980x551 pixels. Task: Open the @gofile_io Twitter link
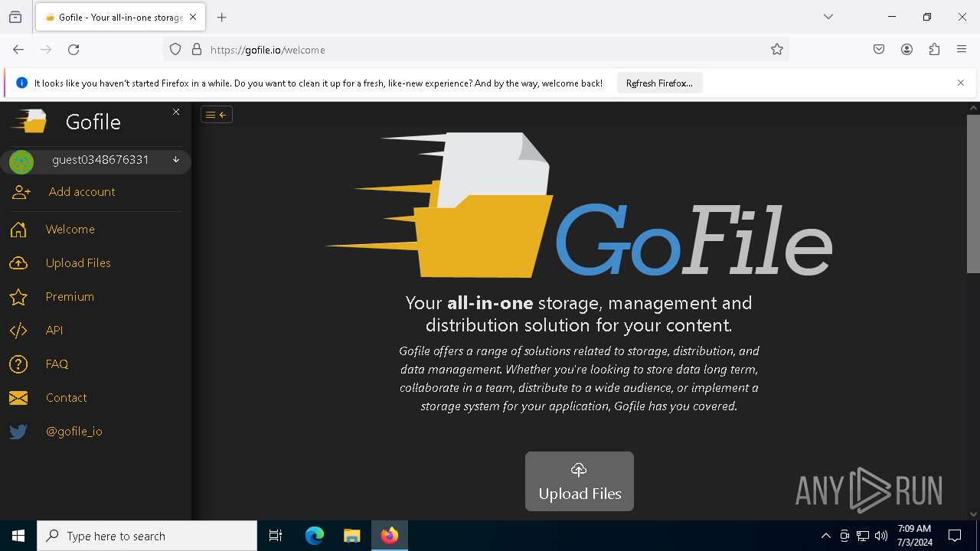[74, 432]
